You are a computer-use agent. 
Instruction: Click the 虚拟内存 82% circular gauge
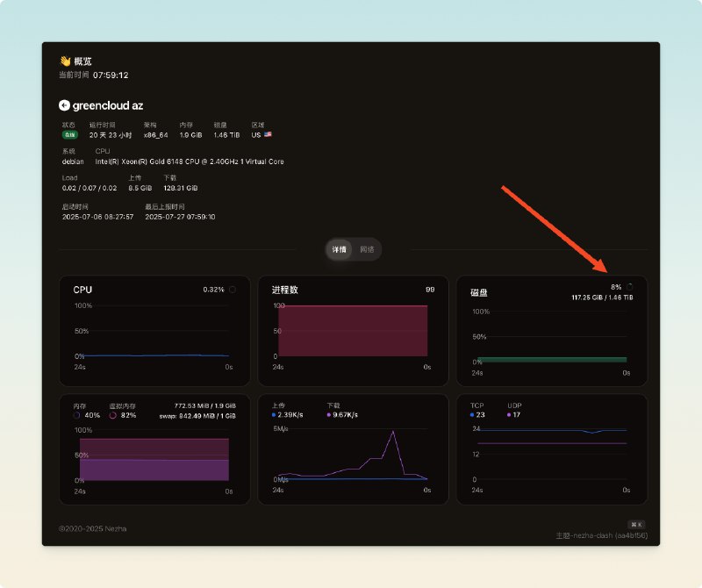coord(112,415)
